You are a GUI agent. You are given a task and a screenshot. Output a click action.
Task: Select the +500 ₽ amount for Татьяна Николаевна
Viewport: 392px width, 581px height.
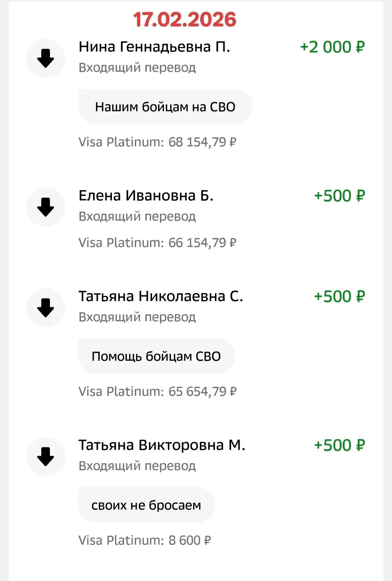click(x=339, y=297)
